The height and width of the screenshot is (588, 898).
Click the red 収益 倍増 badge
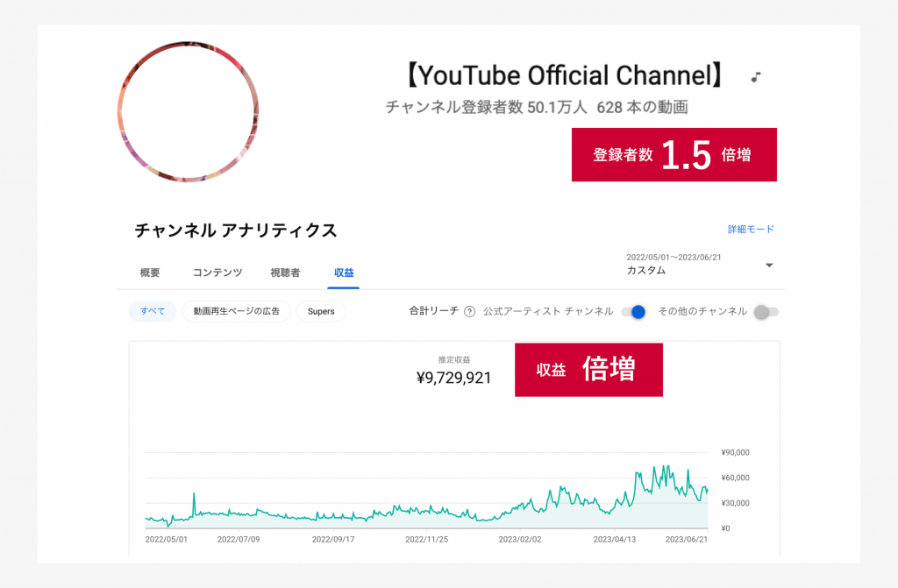[x=588, y=370]
